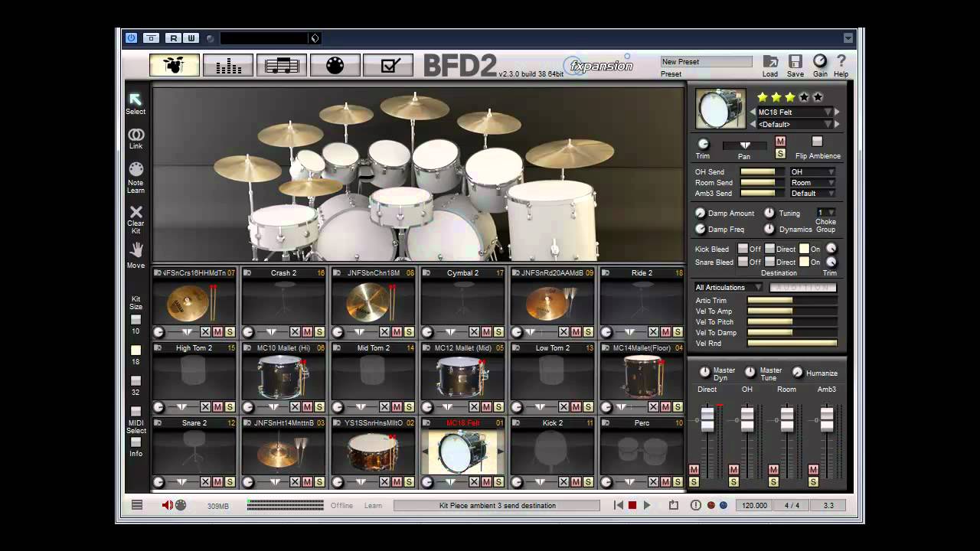This screenshot has width=980, height=551.
Task: Open the Preferences checkmark page tab
Action: pyautogui.click(x=388, y=65)
